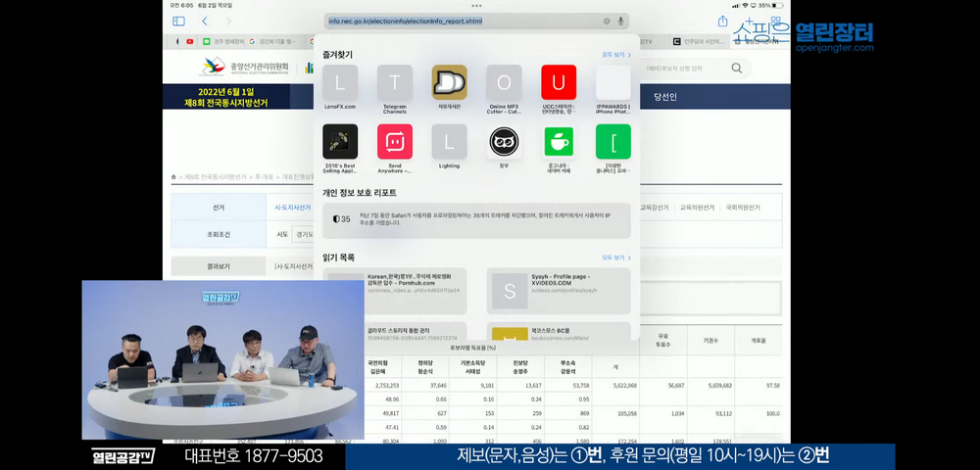Open the red UCC favorite icon
Screen dimensions: 980x470
click(x=559, y=83)
